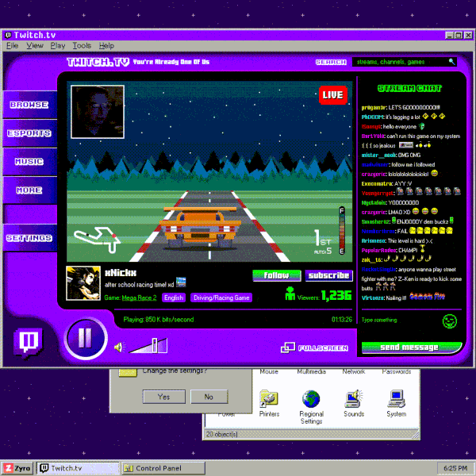Open the Browse sidebar tab
Image resolution: width=476 pixels, height=476 pixels.
[29, 105]
